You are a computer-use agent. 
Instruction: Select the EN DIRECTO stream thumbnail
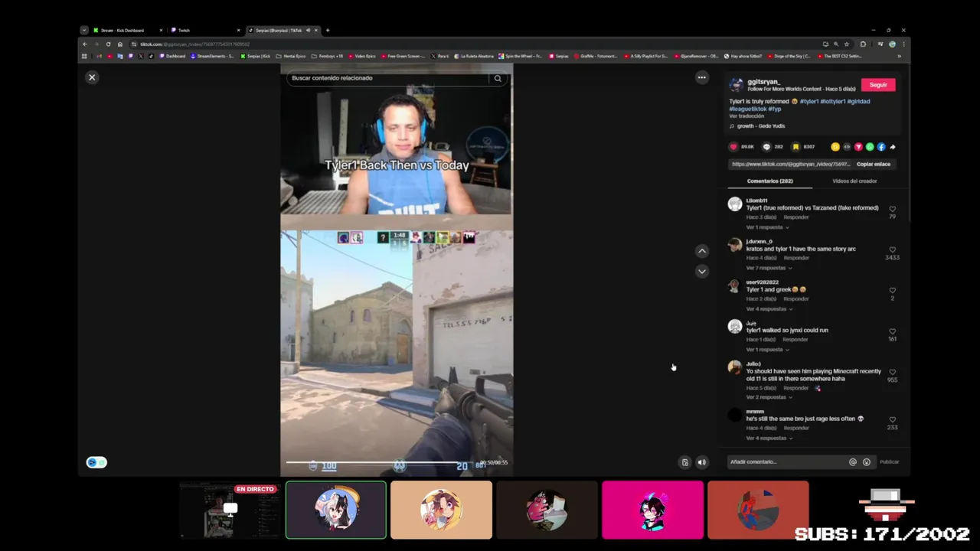tap(230, 510)
